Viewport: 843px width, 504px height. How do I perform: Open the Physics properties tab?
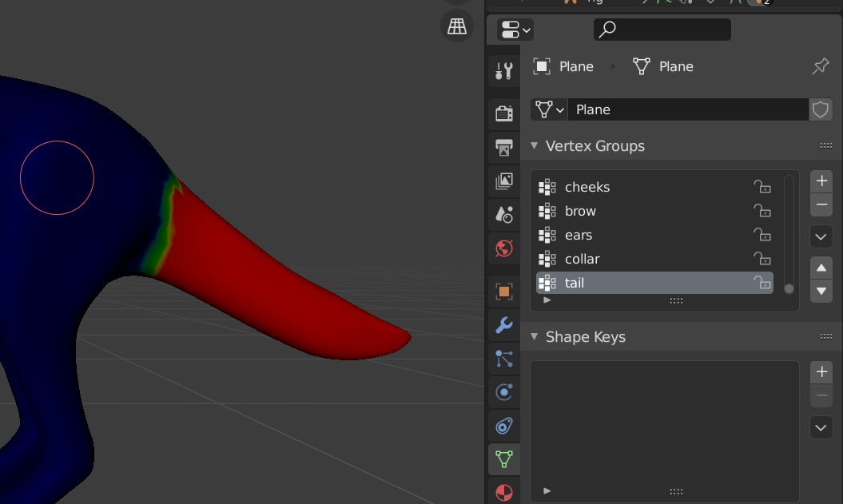503,392
